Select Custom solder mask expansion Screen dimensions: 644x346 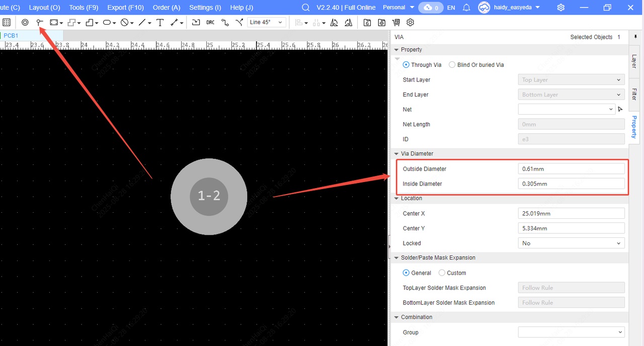[442, 273]
